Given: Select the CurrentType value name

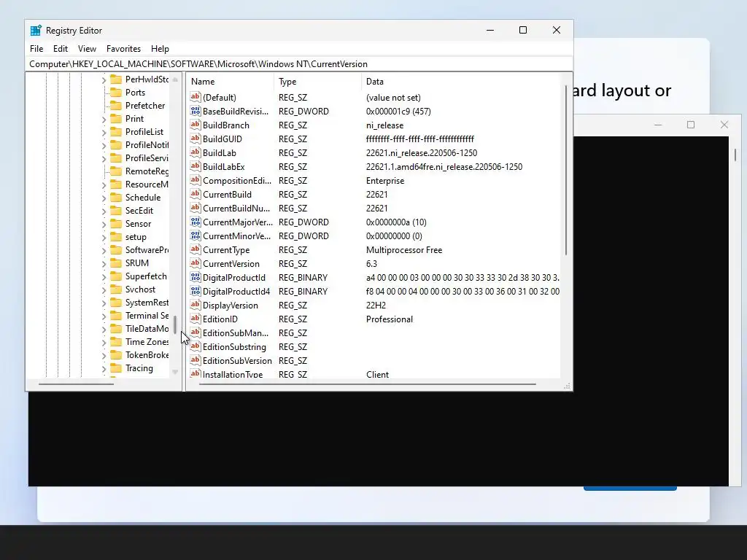Looking at the screenshot, I should point(226,250).
